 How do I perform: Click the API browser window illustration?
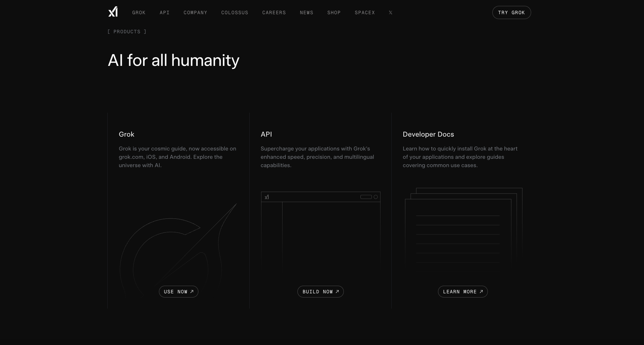[x=321, y=232]
